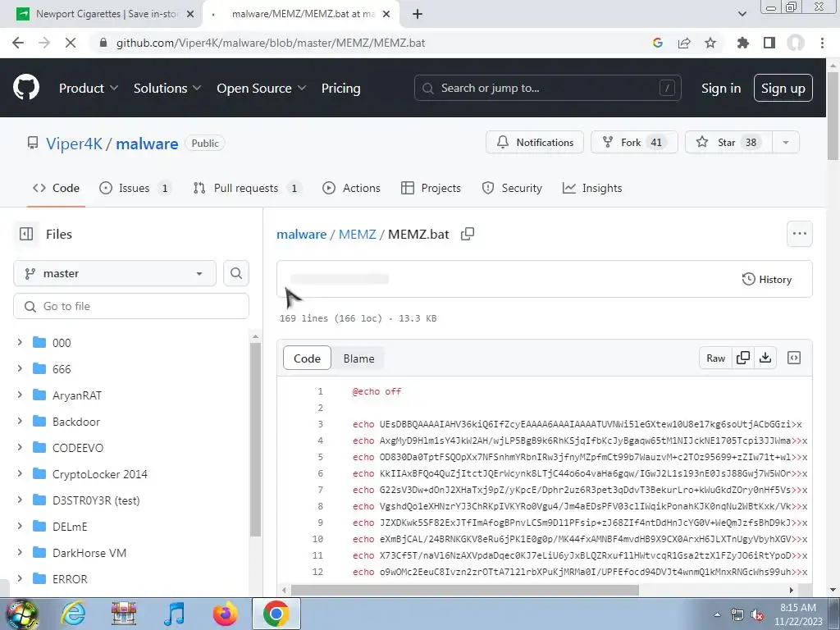Select the Code view toggle
The image size is (840, 630).
tap(307, 358)
